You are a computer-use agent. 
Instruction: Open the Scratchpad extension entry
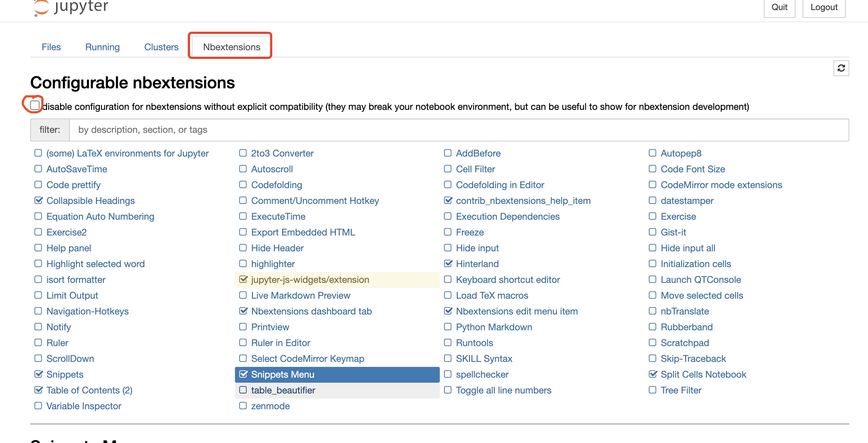tap(684, 343)
